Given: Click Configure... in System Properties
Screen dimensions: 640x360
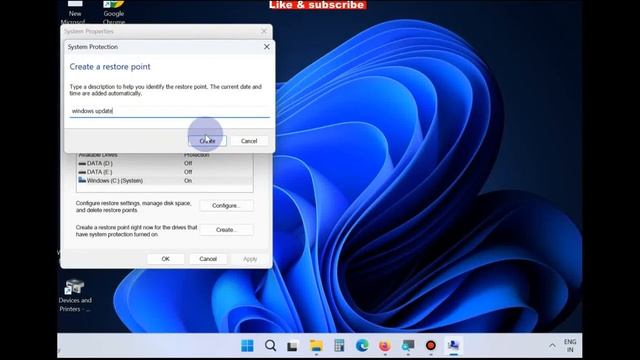Looking at the screenshot, I should (x=226, y=205).
